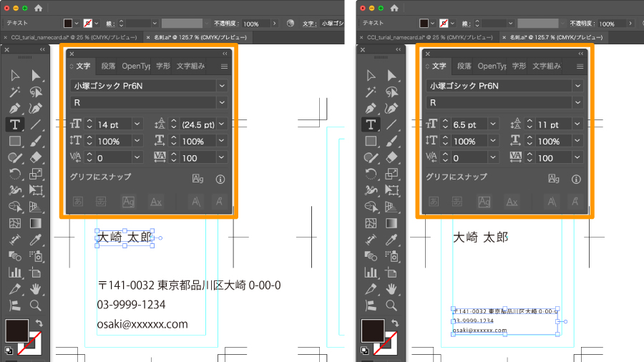644x362 pixels.
Task: Select the Mesh tool in right window
Action: (371, 223)
